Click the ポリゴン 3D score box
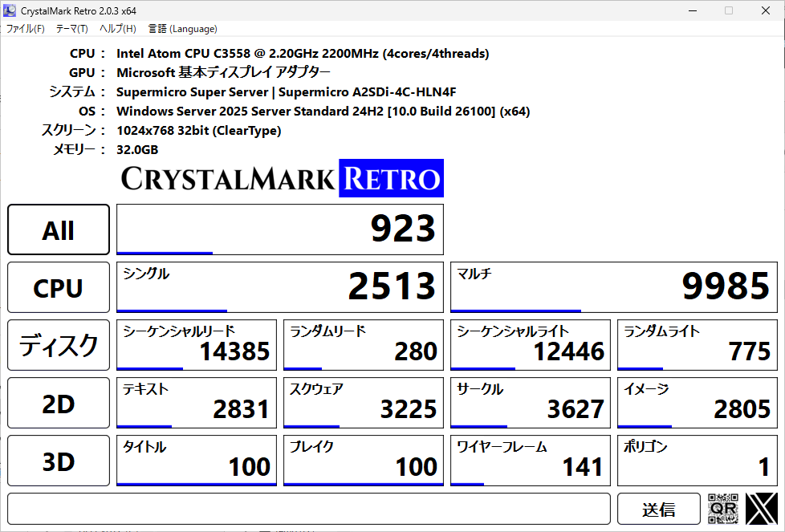Screen dimensions: 785x532 tap(697, 461)
